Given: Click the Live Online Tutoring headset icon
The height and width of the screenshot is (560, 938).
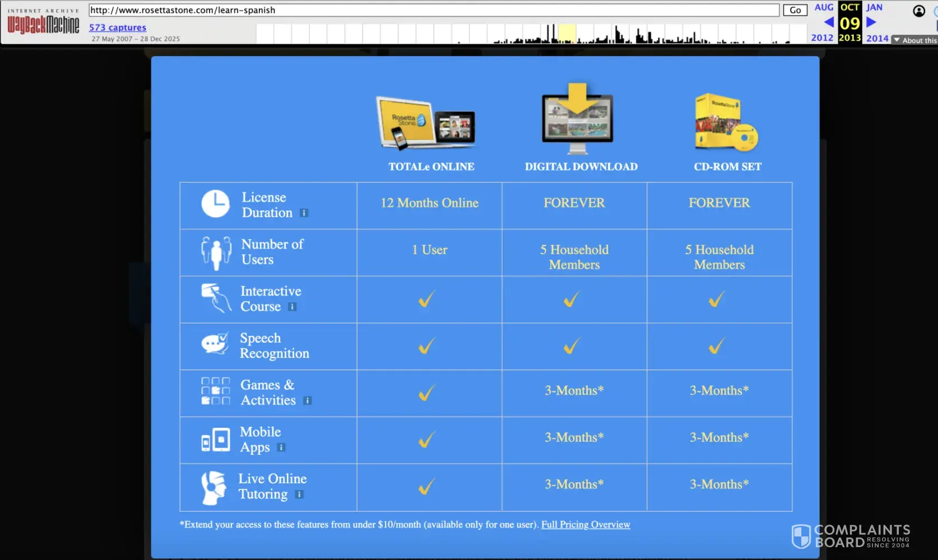Looking at the screenshot, I should [x=213, y=487].
